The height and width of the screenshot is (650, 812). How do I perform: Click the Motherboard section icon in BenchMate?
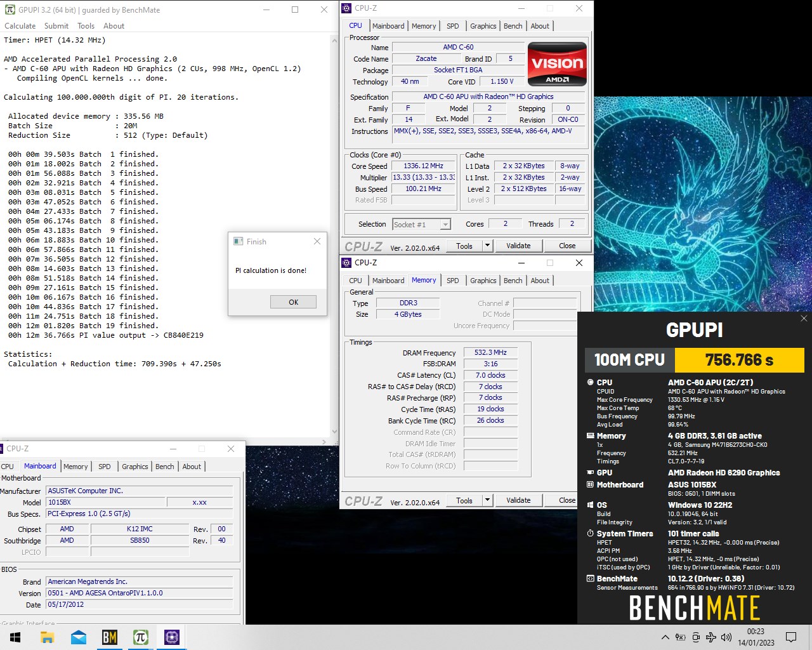(591, 484)
